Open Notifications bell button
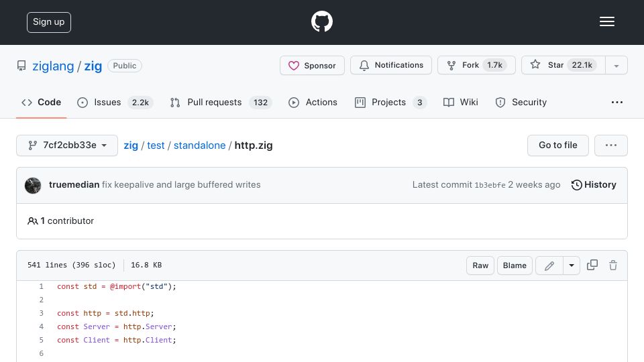644x362 pixels. 391,65
